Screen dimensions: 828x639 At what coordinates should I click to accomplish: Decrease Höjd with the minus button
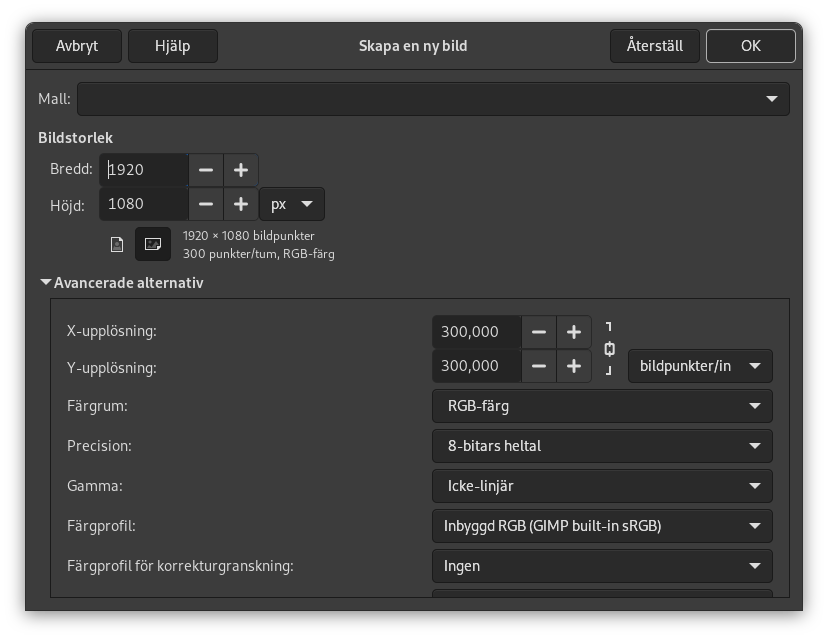click(x=205, y=203)
